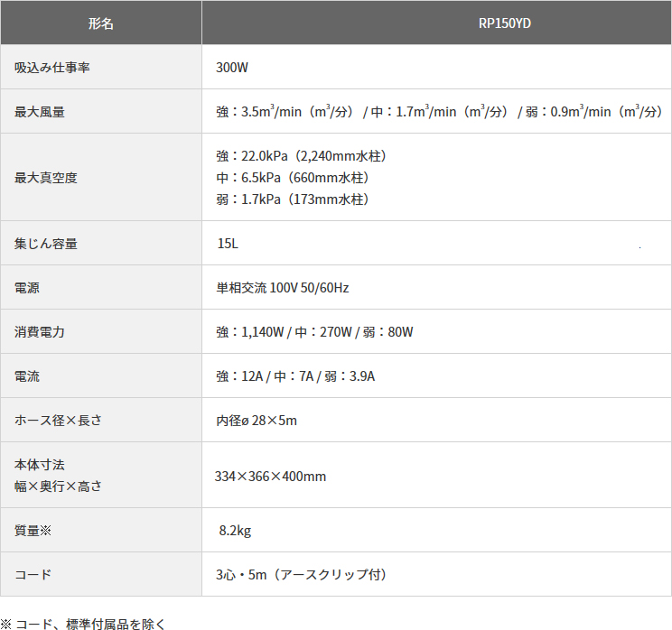Screen dimensions: 672x630
Task: Click the '幅×奥行×高さ' label text
Action: pos(59,486)
